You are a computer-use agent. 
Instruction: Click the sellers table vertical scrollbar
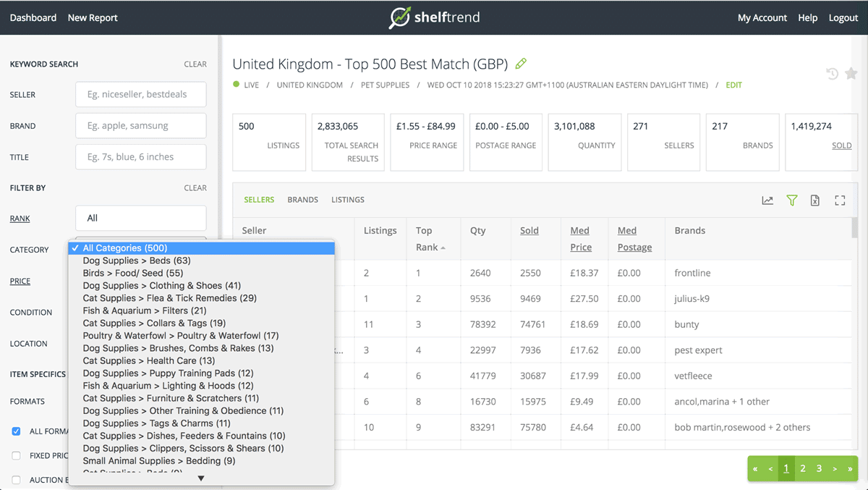854,227
